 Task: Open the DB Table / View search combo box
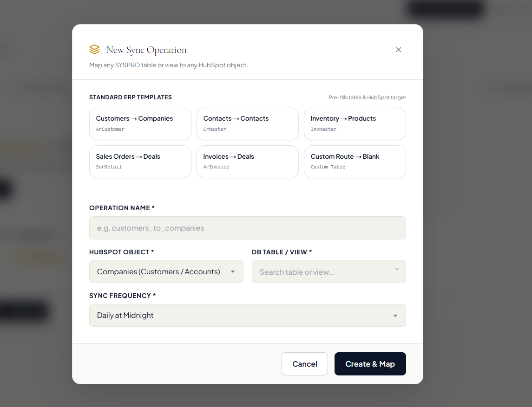pos(328,271)
